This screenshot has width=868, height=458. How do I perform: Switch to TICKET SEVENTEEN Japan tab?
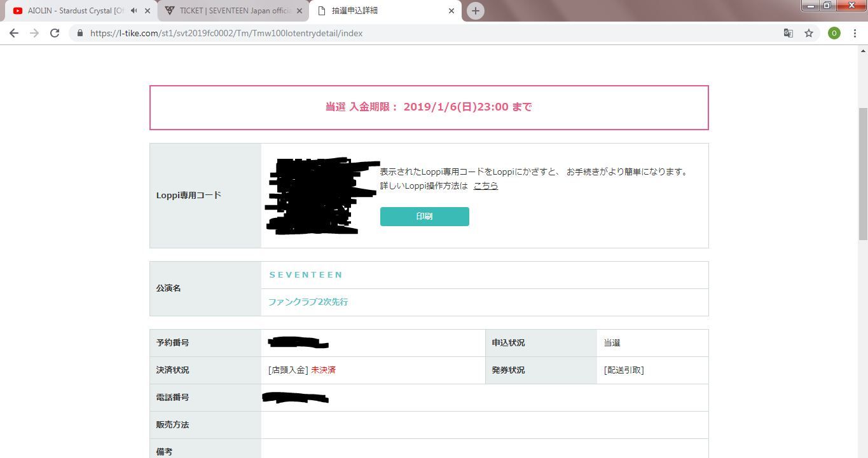232,11
